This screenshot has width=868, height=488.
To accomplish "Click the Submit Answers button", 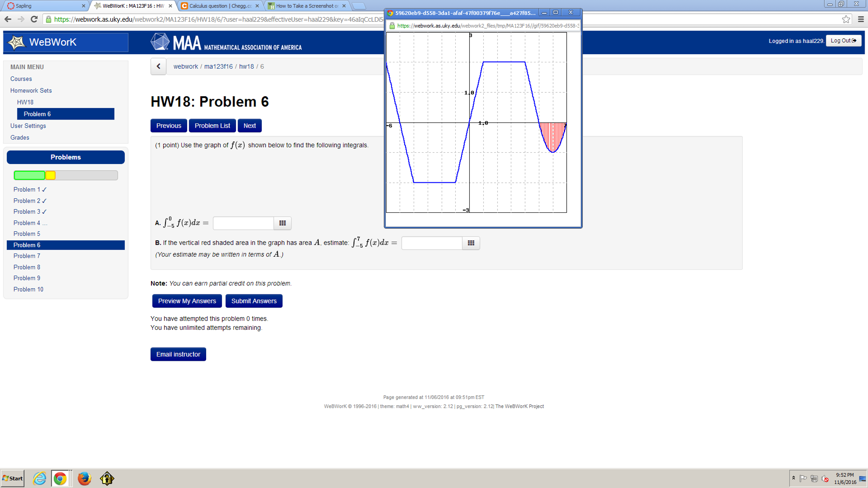I will [x=254, y=301].
